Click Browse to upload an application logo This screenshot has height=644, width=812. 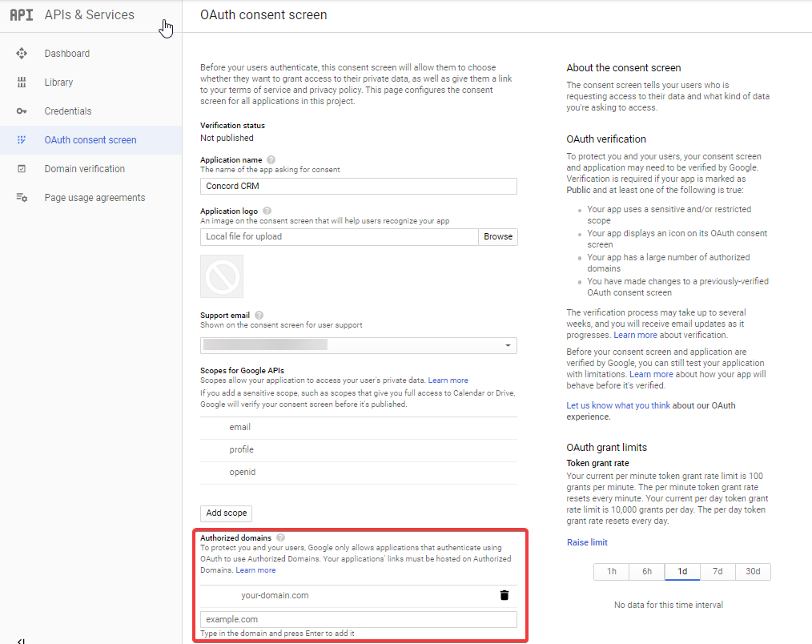[497, 236]
